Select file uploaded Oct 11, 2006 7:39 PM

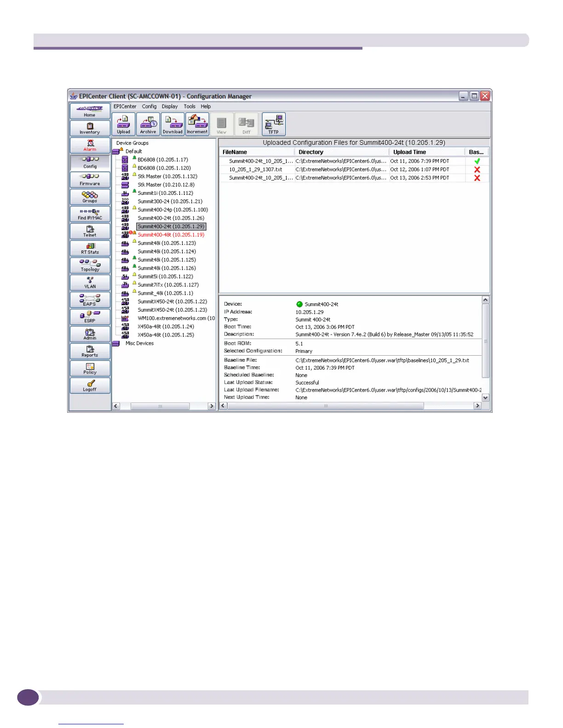(354, 161)
